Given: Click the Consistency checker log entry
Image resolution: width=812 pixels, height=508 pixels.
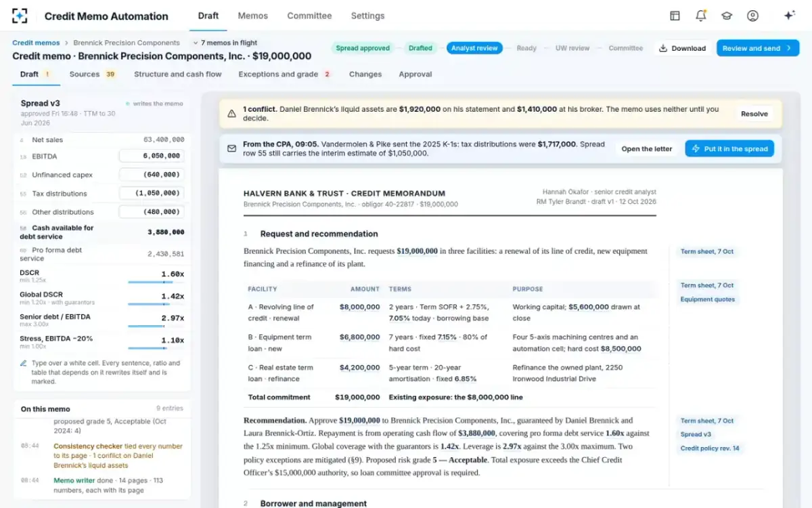Looking at the screenshot, I should tap(101, 456).
